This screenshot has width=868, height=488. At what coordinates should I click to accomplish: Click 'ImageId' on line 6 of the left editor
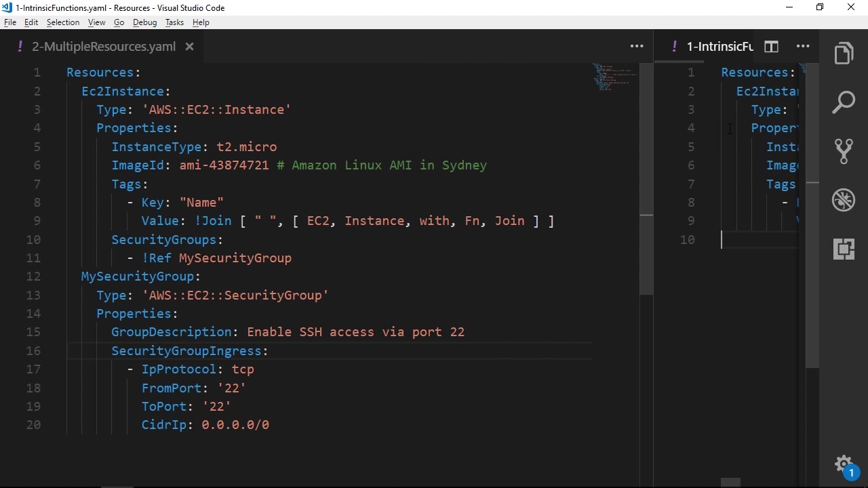pos(138,165)
